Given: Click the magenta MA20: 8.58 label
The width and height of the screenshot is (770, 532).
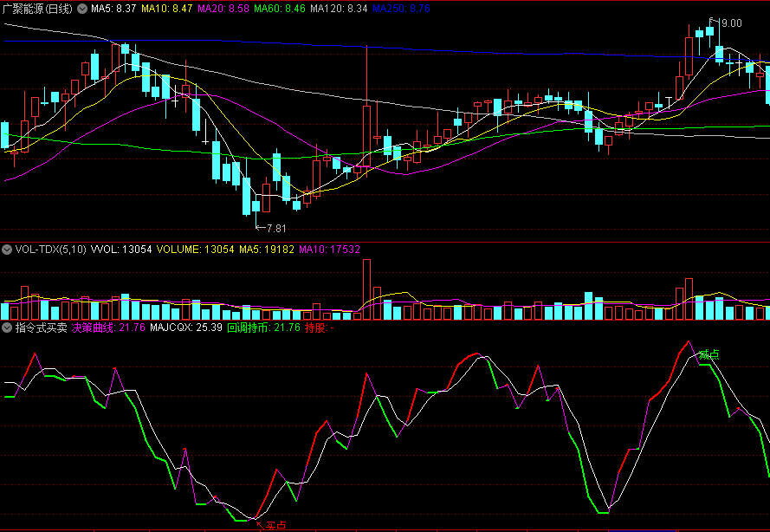Looking at the screenshot, I should click(x=223, y=9).
